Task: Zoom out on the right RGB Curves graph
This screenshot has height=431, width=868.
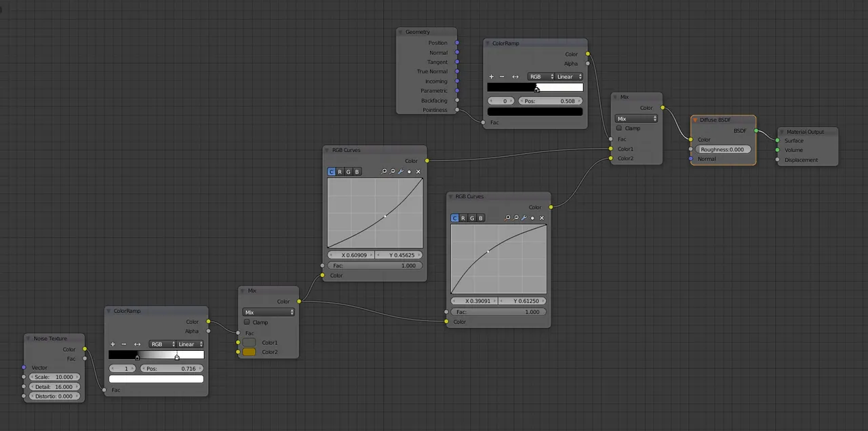Action: coord(515,218)
